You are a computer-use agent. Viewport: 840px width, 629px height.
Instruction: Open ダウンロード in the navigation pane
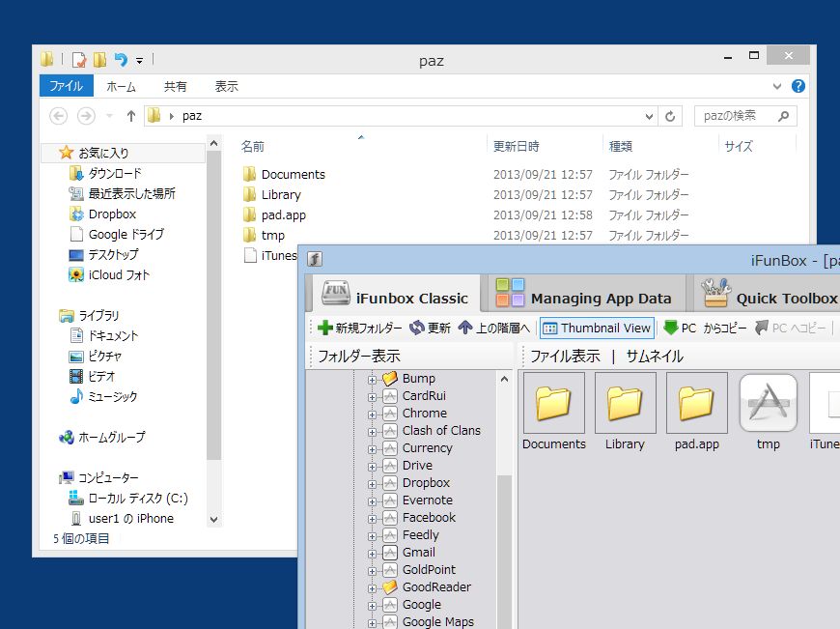[114, 173]
